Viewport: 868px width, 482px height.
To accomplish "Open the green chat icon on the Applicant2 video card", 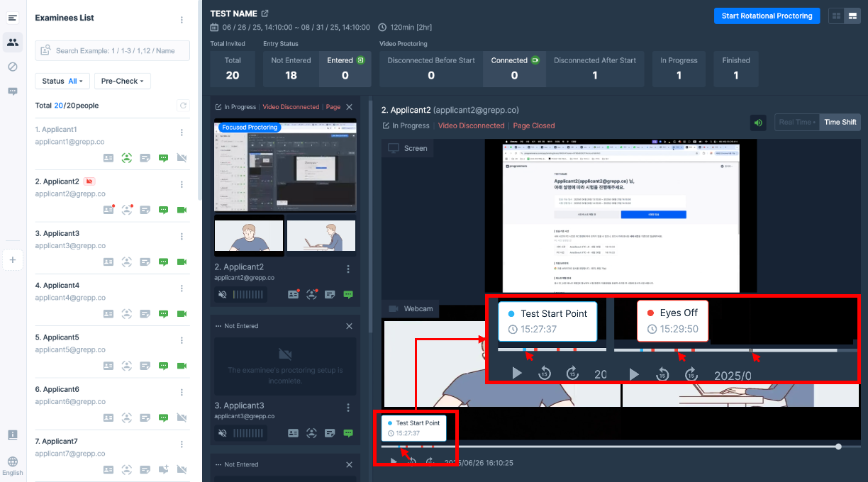I will pos(348,294).
